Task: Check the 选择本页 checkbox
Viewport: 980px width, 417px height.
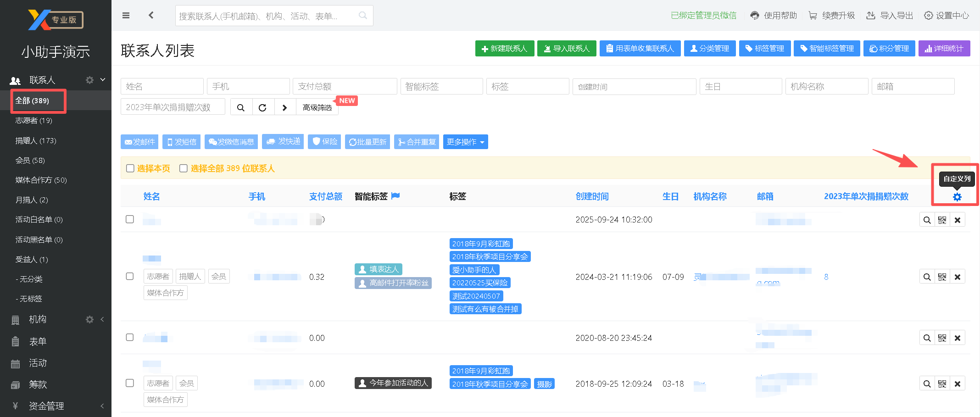Action: click(130, 168)
